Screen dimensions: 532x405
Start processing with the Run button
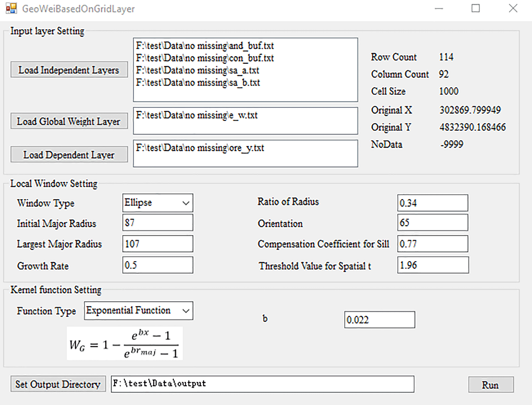[x=491, y=385]
